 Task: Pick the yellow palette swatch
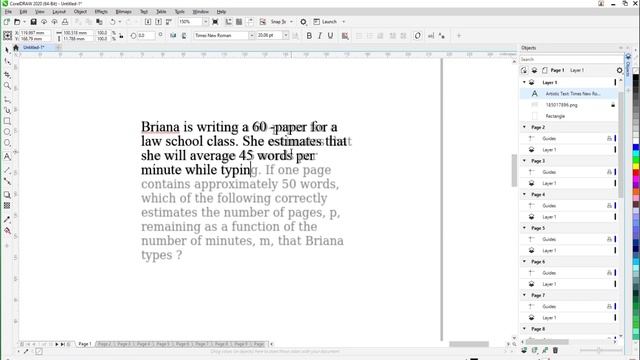[x=636, y=166]
